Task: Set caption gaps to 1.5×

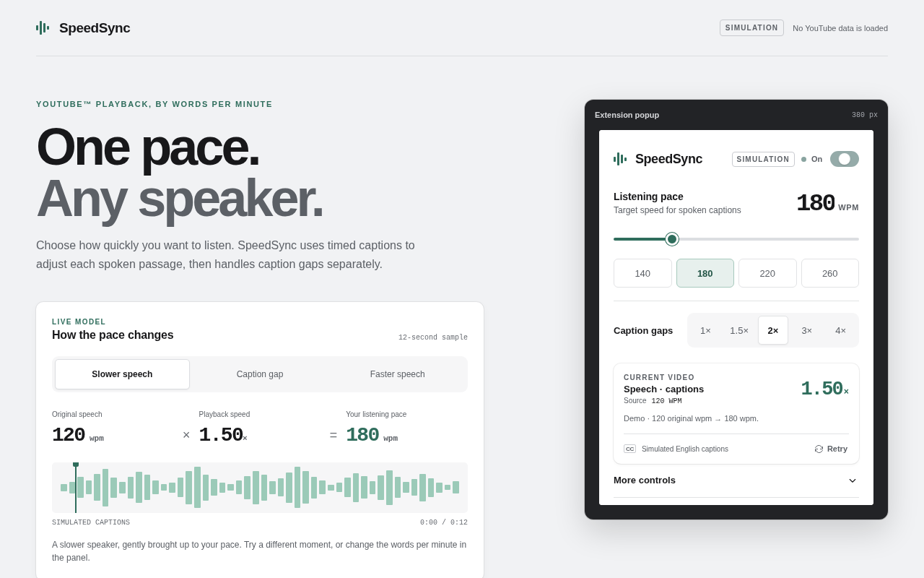Action: point(739,330)
